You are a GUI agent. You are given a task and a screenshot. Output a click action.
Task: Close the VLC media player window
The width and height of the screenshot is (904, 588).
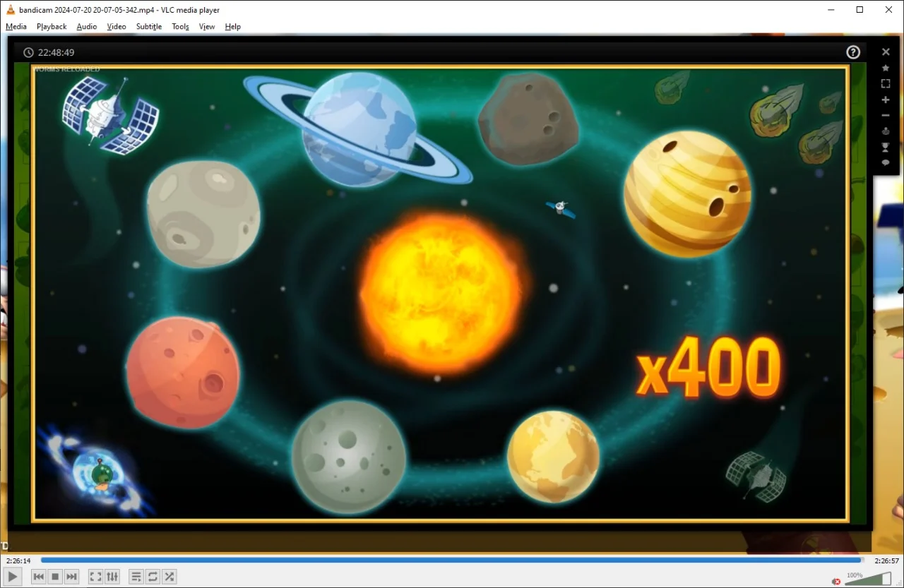888,10
